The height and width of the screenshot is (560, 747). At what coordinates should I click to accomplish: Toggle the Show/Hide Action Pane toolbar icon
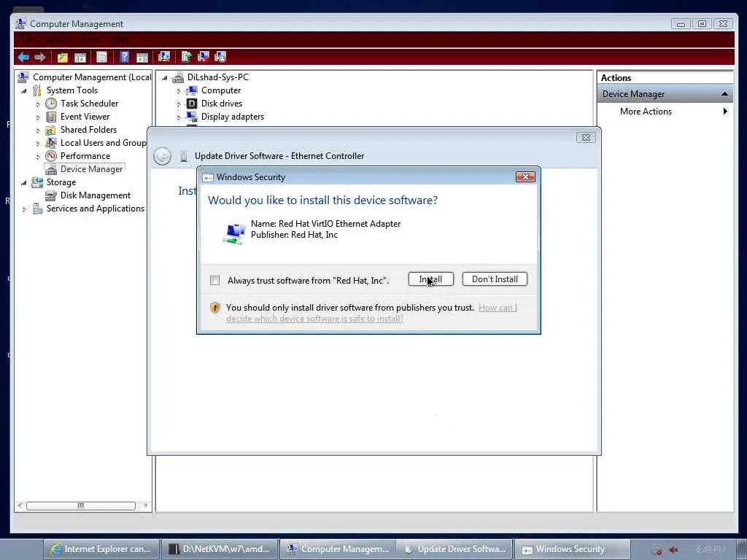coord(142,58)
